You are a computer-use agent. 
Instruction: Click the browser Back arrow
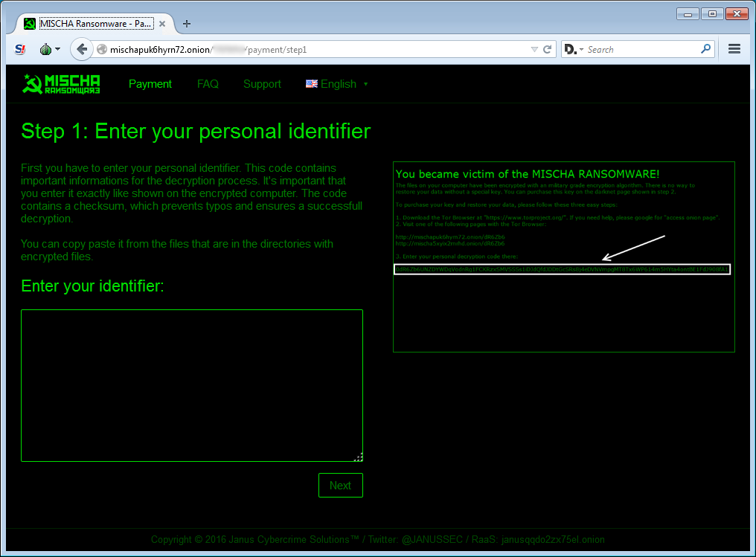click(82, 49)
